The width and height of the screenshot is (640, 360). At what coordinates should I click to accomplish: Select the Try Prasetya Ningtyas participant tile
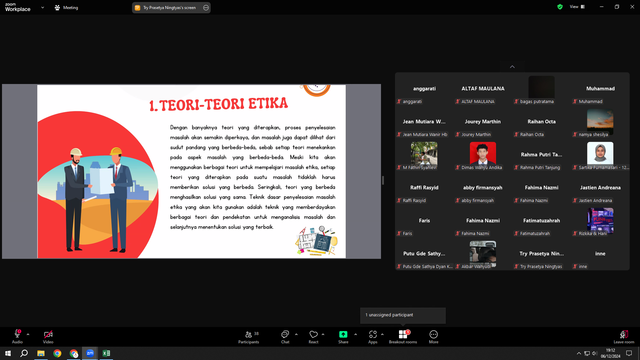pos(542,254)
